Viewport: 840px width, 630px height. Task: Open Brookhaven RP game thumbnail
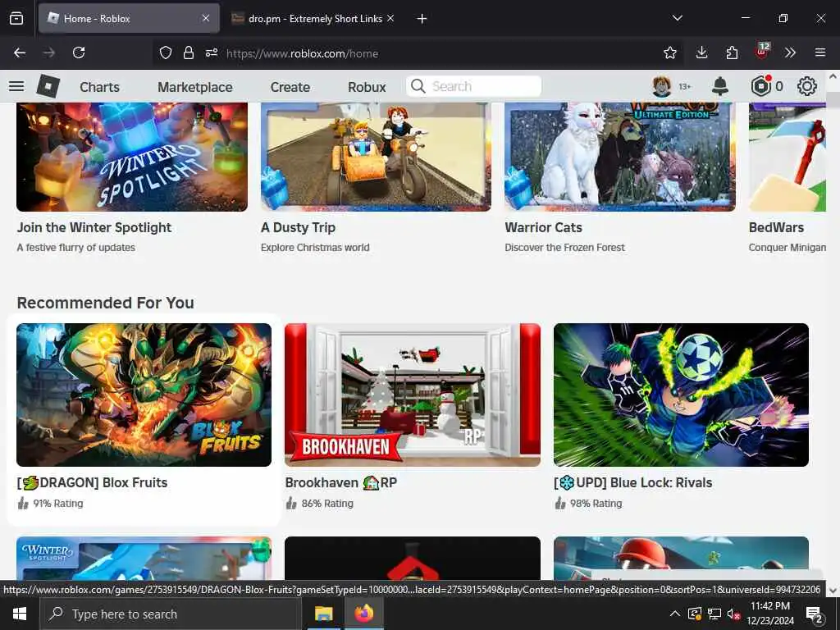click(413, 395)
